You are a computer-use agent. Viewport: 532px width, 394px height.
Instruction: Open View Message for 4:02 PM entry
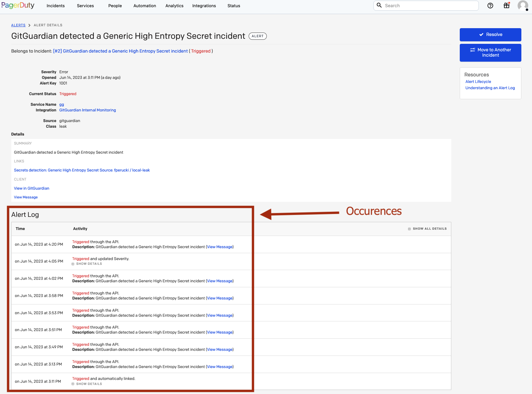(220, 281)
